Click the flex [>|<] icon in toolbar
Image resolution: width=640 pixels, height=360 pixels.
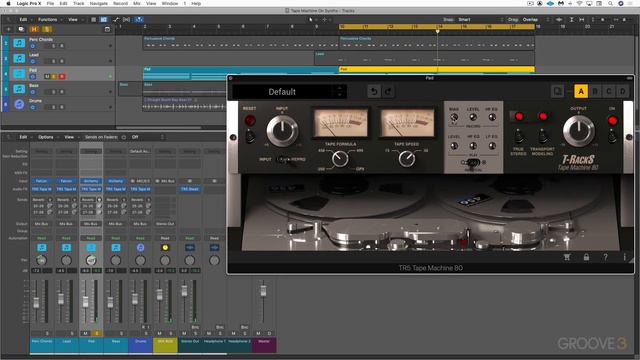coord(127,19)
